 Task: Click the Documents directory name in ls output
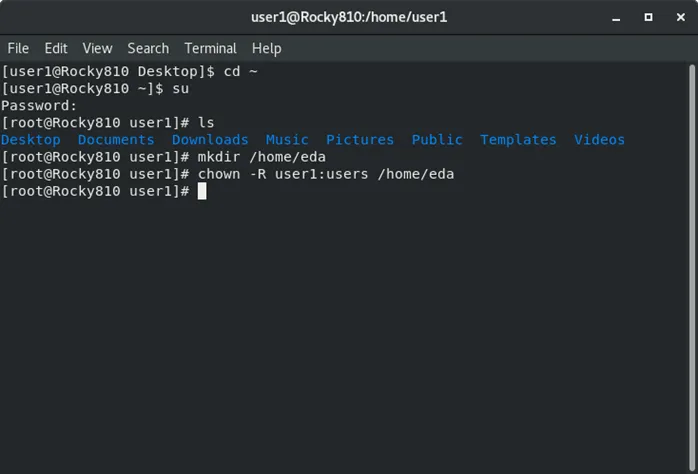116,140
